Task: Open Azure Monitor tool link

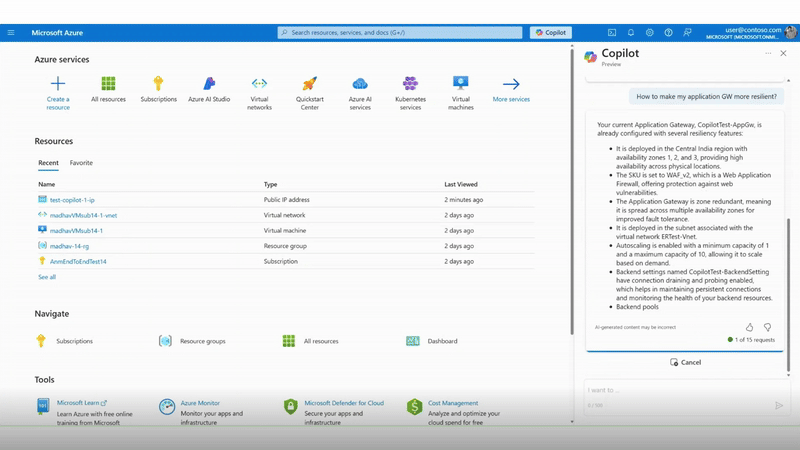Action: (200, 403)
